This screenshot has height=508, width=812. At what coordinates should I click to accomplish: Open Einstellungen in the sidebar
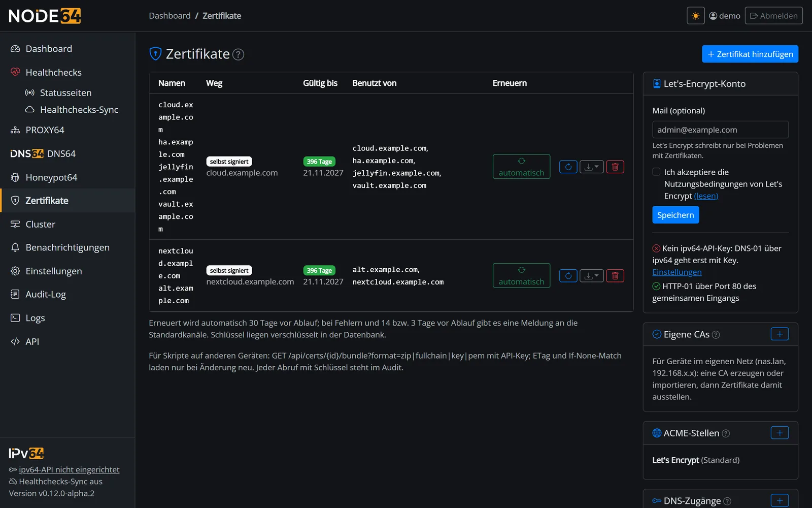click(67, 271)
